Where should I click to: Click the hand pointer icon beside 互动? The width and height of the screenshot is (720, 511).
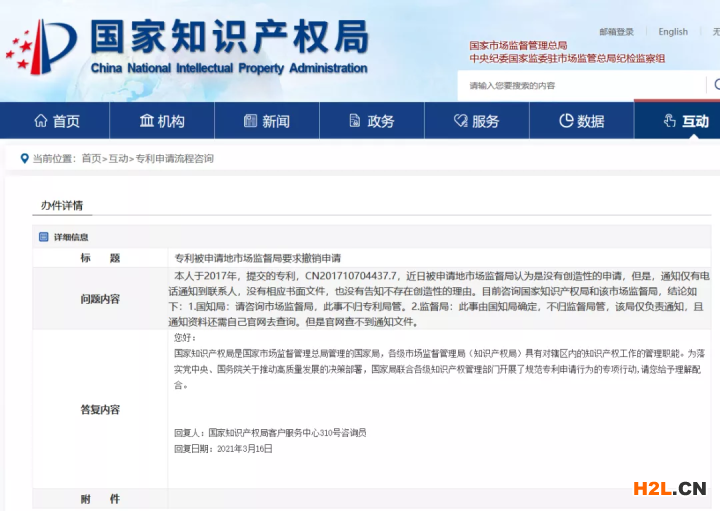point(670,121)
